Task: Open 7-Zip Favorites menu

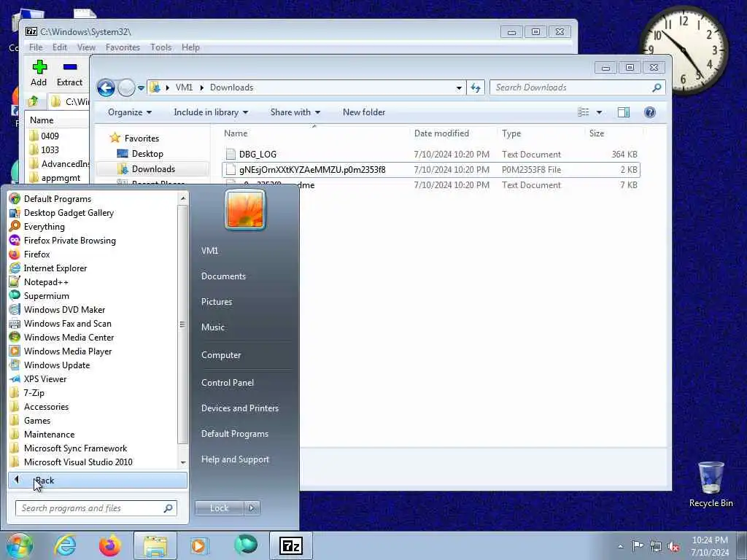Action: pos(123,47)
